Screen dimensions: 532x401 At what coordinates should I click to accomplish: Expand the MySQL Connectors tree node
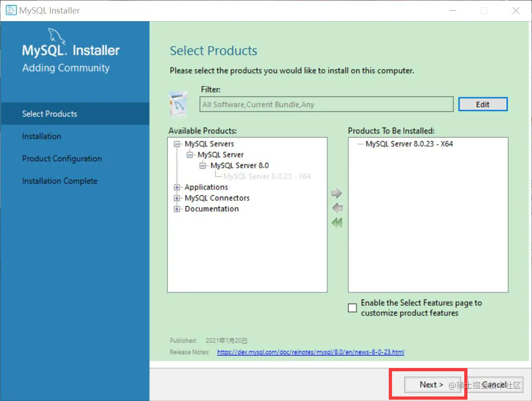[x=177, y=198]
